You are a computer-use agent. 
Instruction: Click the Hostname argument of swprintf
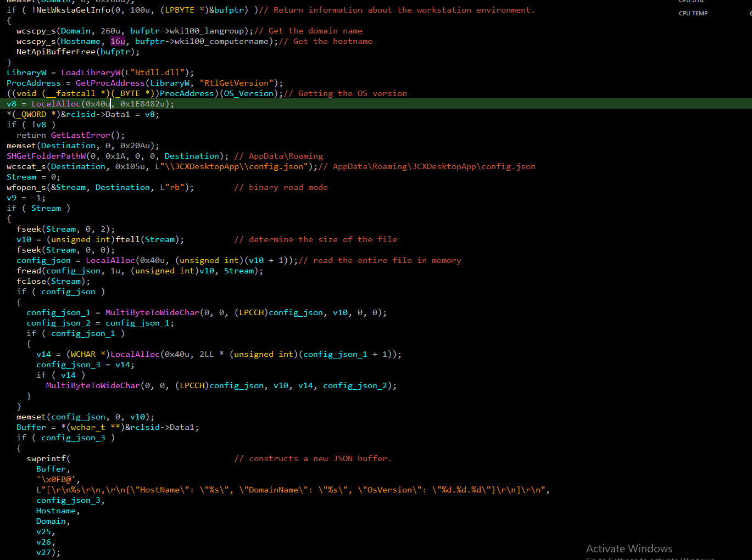tap(56, 511)
